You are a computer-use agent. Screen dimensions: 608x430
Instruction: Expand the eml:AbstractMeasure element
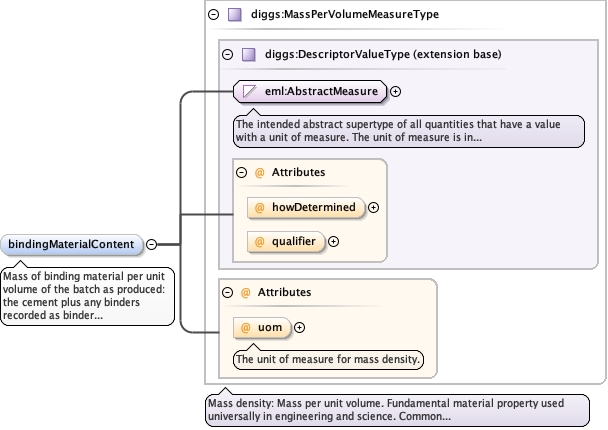396,92
